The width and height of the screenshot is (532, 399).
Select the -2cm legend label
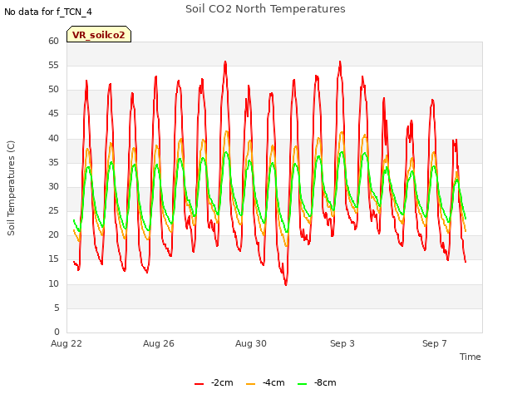222,382
